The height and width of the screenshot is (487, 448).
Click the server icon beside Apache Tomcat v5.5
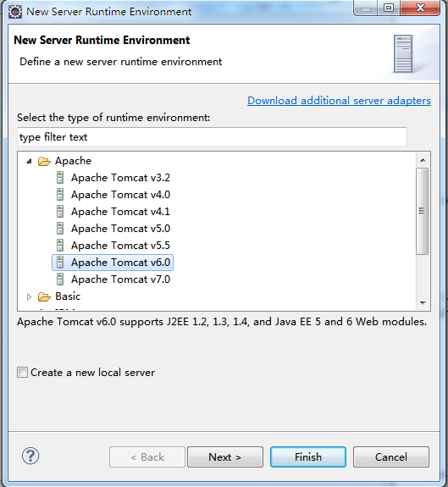[x=60, y=246]
